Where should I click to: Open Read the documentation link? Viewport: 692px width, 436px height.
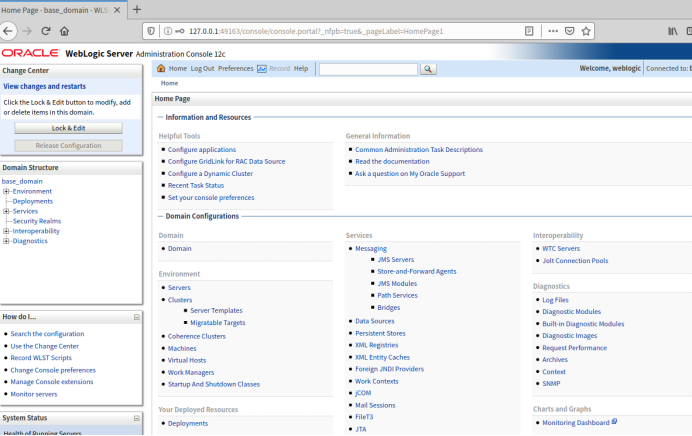point(392,162)
